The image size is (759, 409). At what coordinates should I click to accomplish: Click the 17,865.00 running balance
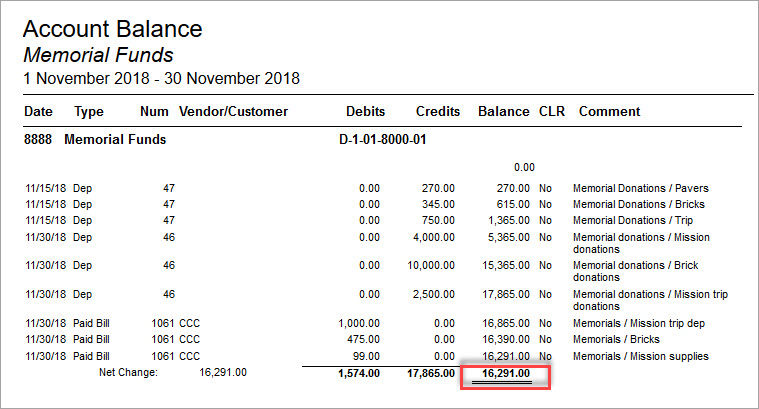click(x=506, y=294)
